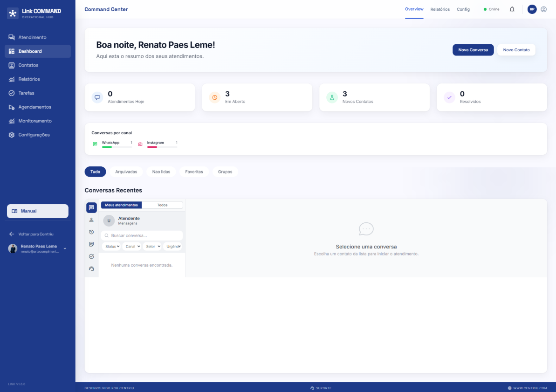The height and width of the screenshot is (392, 556).
Task: Click the gauge icon in mini rail
Action: tap(91, 268)
